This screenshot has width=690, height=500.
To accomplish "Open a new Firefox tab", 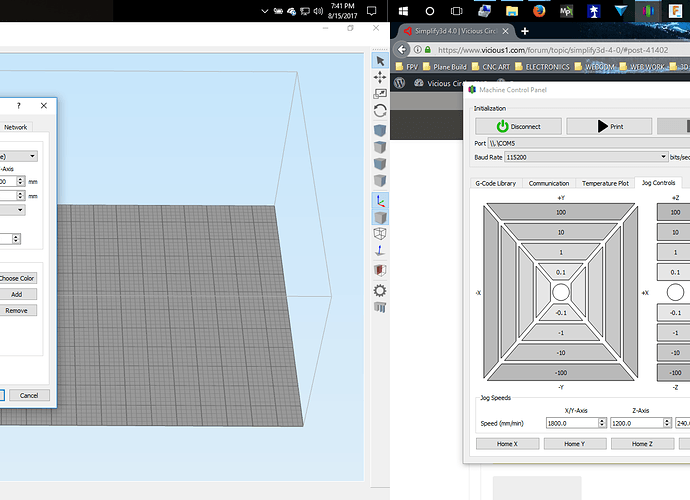I will pyautogui.click(x=525, y=31).
